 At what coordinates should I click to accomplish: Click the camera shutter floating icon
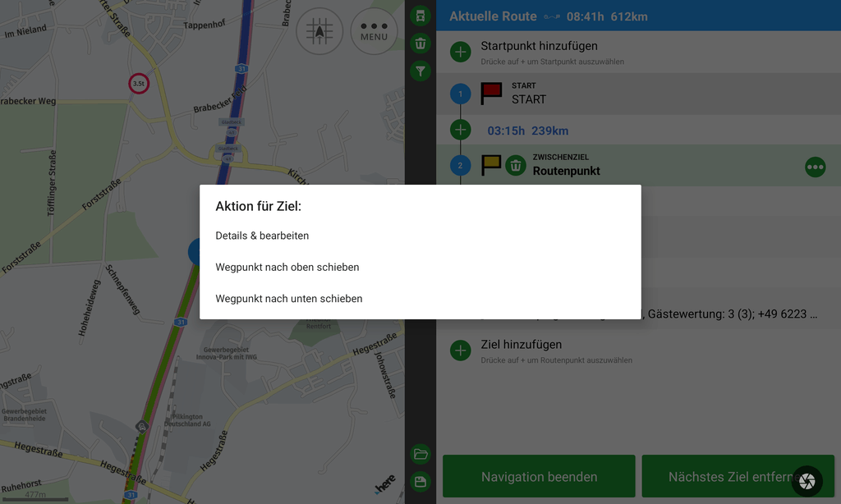point(807,481)
